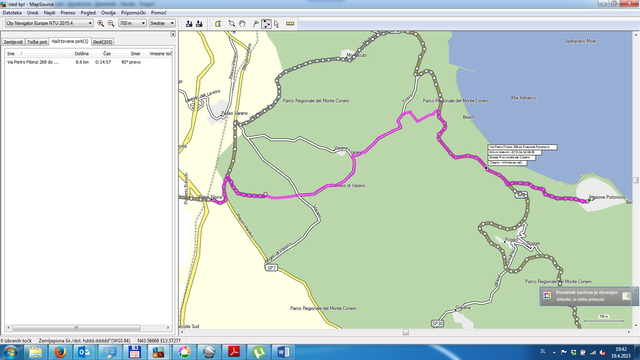Viewport: 640px width, 360px height.
Task: Select the zoom rectangle tool
Action: click(231, 24)
